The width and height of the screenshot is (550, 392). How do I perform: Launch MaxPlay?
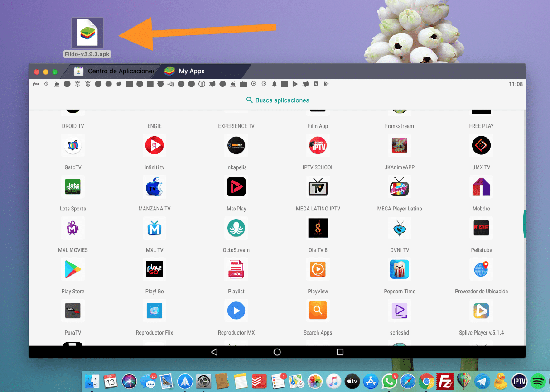click(x=236, y=186)
